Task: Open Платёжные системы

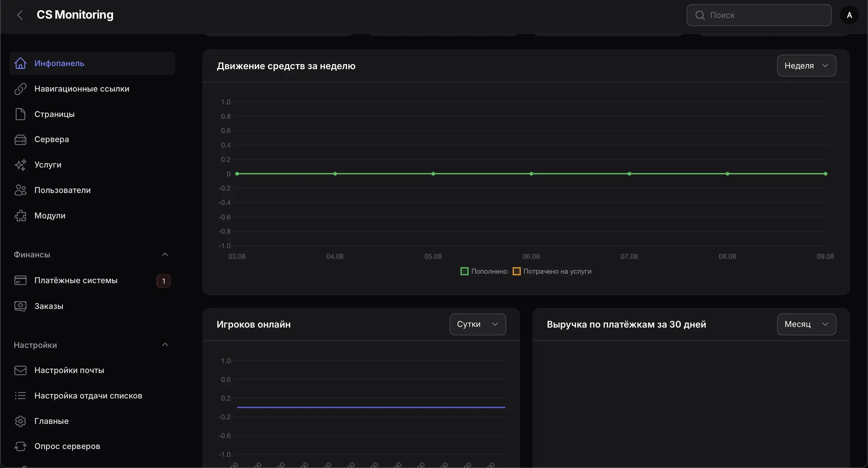Action: [x=92, y=280]
